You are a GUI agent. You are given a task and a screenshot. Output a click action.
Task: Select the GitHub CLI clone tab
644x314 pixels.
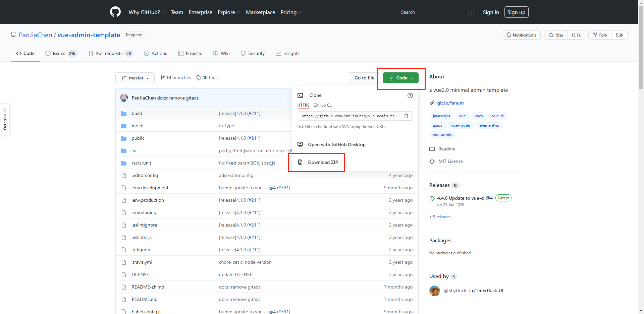coord(323,105)
